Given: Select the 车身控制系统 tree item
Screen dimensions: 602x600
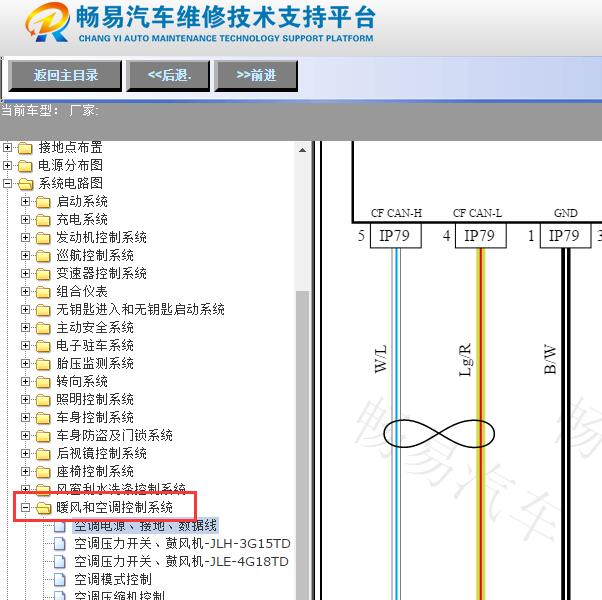Looking at the screenshot, I should tap(95, 417).
